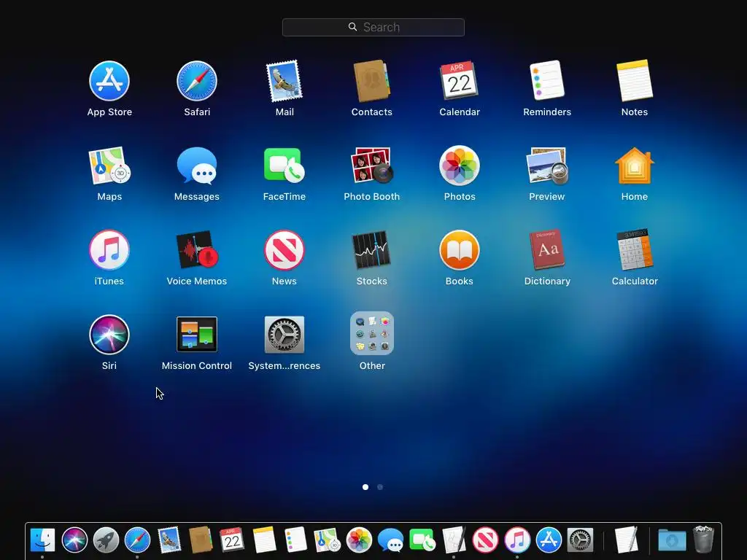The width and height of the screenshot is (747, 560).
Task: Open the Books app
Action: tap(460, 250)
